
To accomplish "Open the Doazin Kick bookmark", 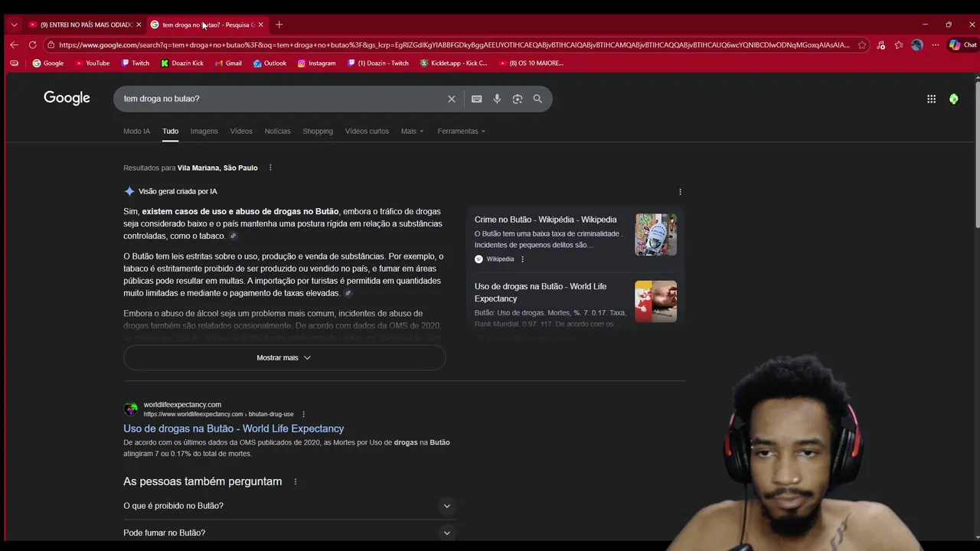I will point(182,64).
